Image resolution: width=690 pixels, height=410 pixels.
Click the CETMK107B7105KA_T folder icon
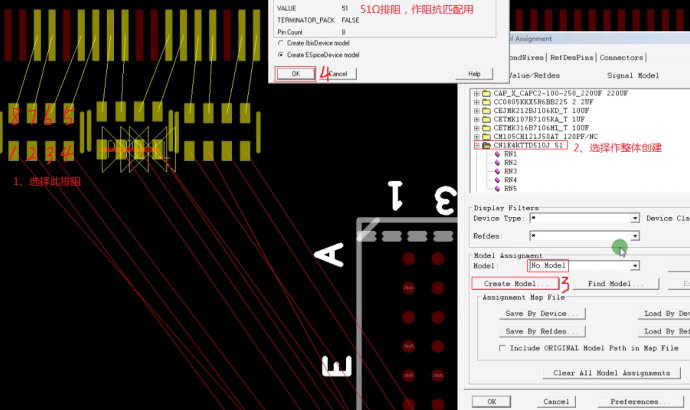[x=486, y=119]
